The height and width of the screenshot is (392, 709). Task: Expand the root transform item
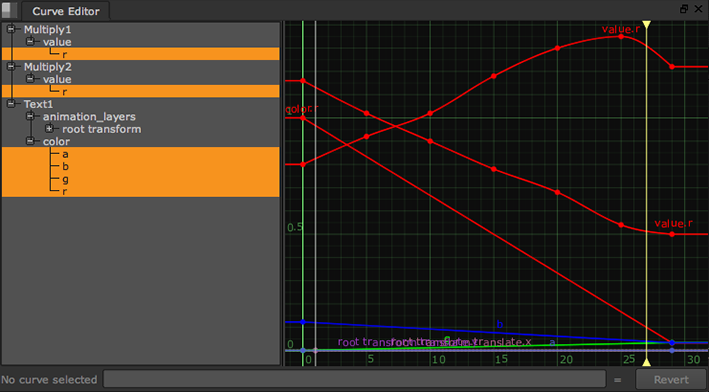click(x=50, y=129)
